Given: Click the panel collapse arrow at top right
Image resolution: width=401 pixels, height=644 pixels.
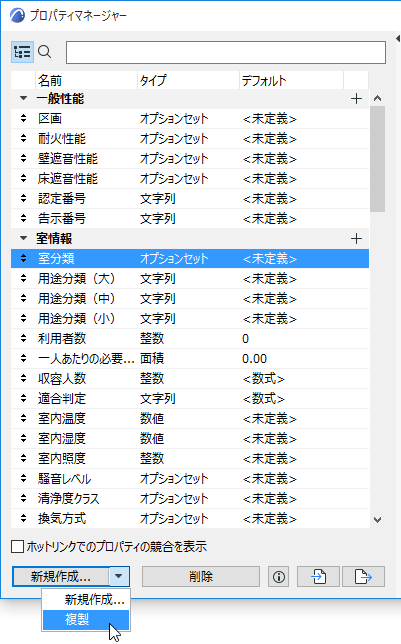Looking at the screenshot, I should tap(398, 39).
